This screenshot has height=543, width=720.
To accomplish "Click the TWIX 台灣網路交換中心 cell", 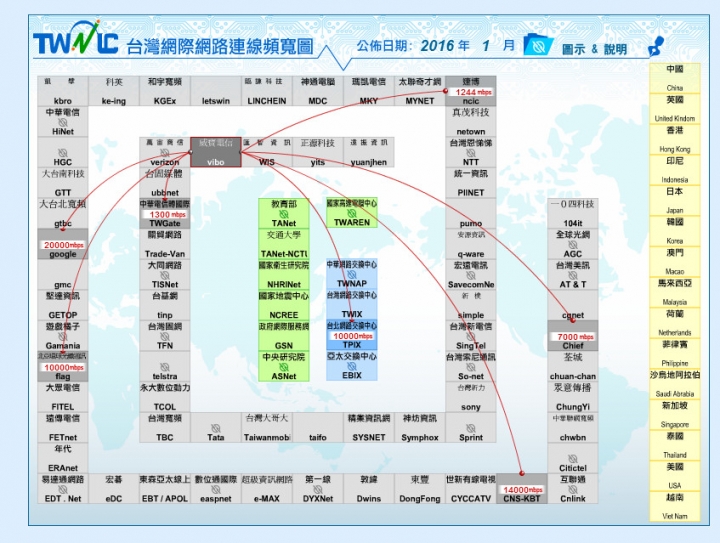I will click(352, 304).
